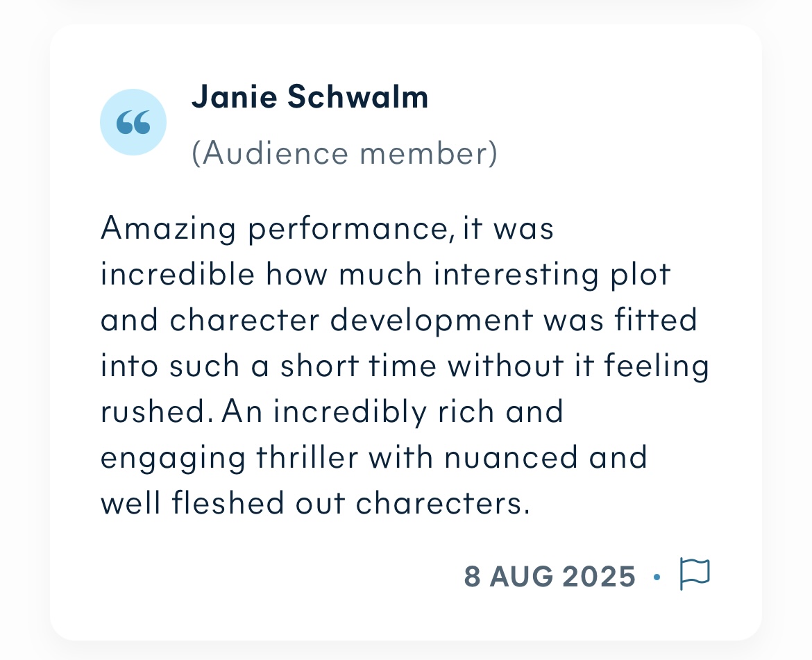The width and height of the screenshot is (812, 660).
Task: Click the word 'feeling' in the review
Action: click(657, 367)
